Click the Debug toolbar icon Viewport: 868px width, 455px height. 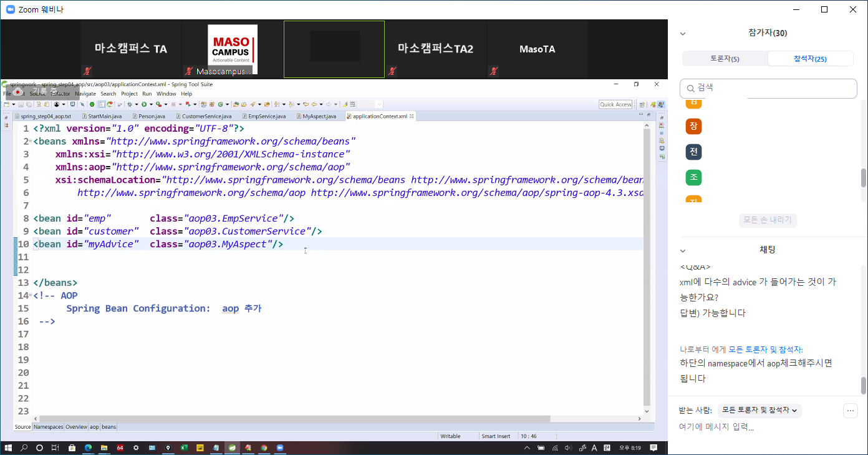click(x=129, y=104)
